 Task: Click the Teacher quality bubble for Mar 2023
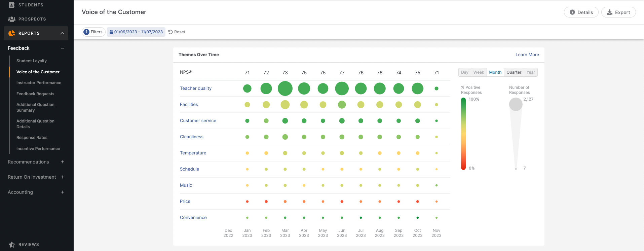(285, 88)
